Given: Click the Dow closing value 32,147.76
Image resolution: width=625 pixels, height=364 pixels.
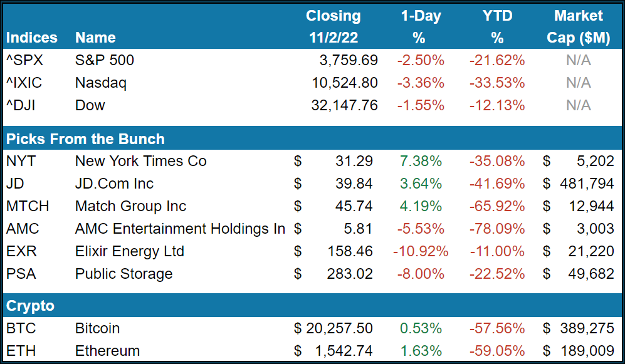Looking at the screenshot, I should tap(344, 105).
